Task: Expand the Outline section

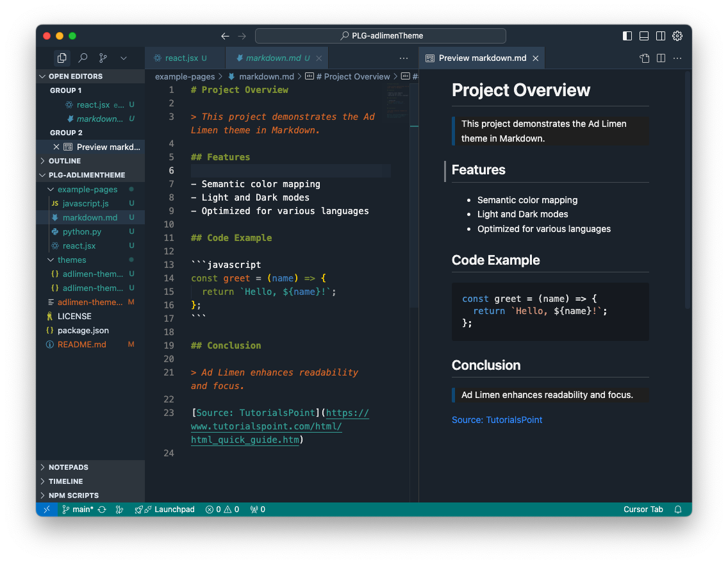Action: point(90,161)
